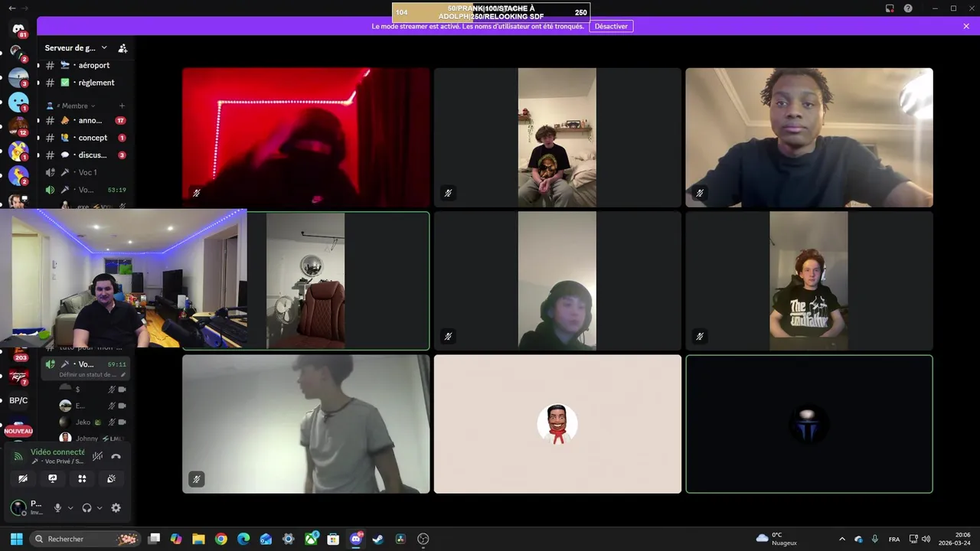Image resolution: width=980 pixels, height=551 pixels.
Task: Disable streamer mode via Désactiver
Action: click(611, 26)
